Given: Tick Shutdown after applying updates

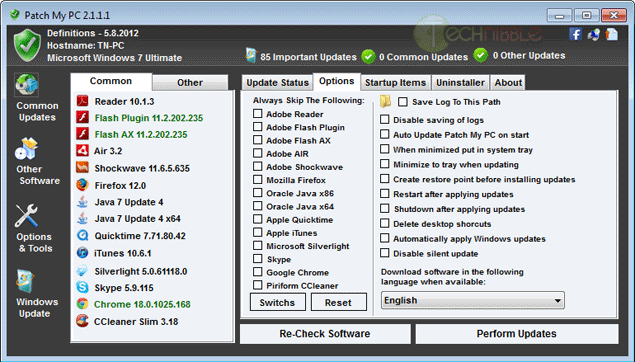Looking at the screenshot, I should tap(385, 209).
